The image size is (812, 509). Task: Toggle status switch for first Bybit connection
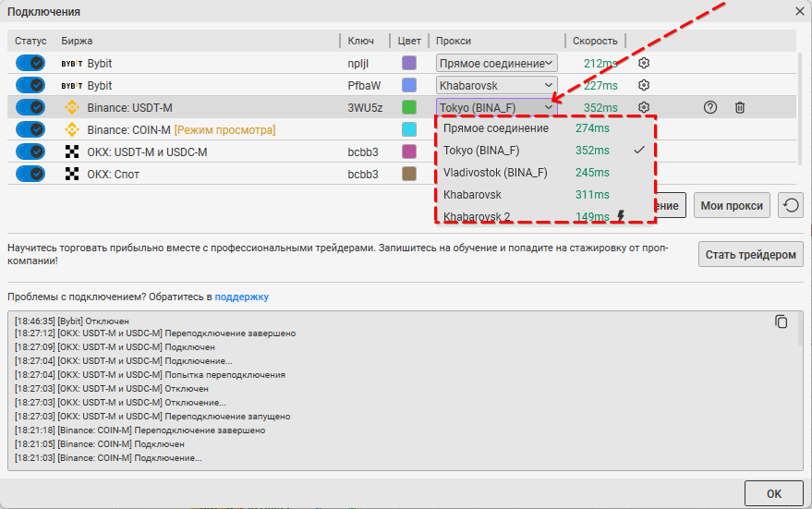point(30,63)
